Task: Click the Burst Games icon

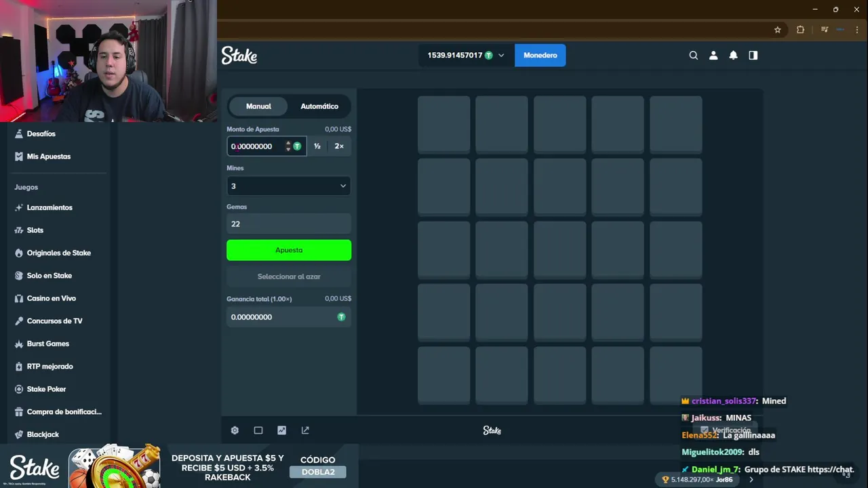Action: pyautogui.click(x=19, y=344)
